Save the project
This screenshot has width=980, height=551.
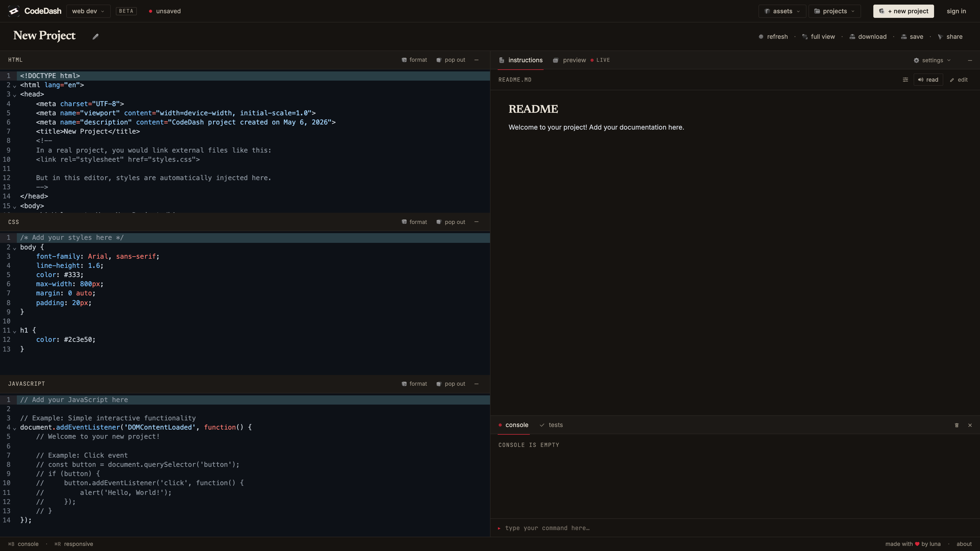click(912, 36)
